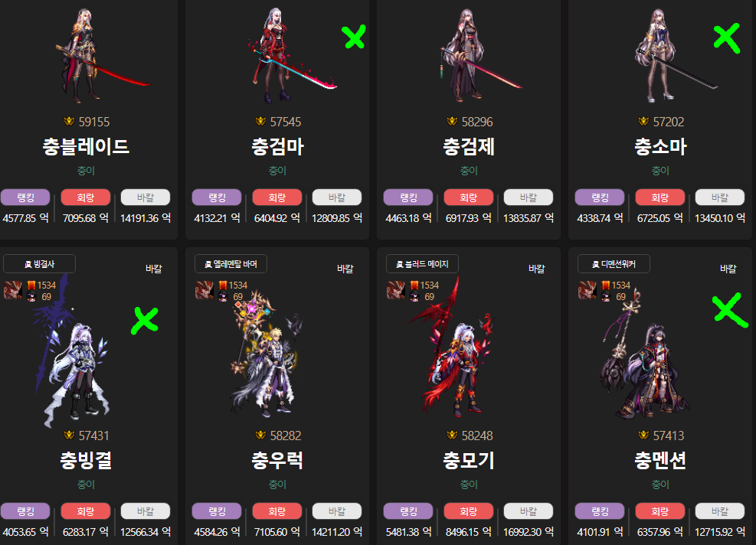Click the 블러드 메이지 class badge
The width and height of the screenshot is (756, 545).
click(x=422, y=264)
